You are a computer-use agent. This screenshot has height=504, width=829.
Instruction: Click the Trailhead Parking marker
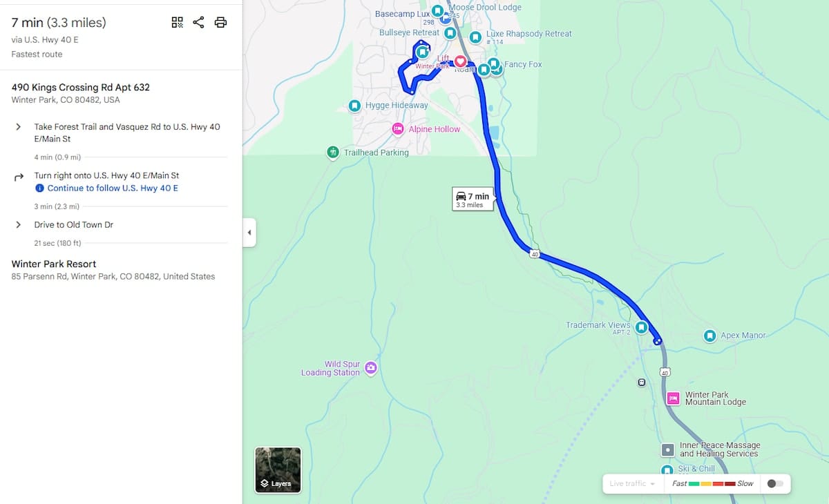coord(333,152)
